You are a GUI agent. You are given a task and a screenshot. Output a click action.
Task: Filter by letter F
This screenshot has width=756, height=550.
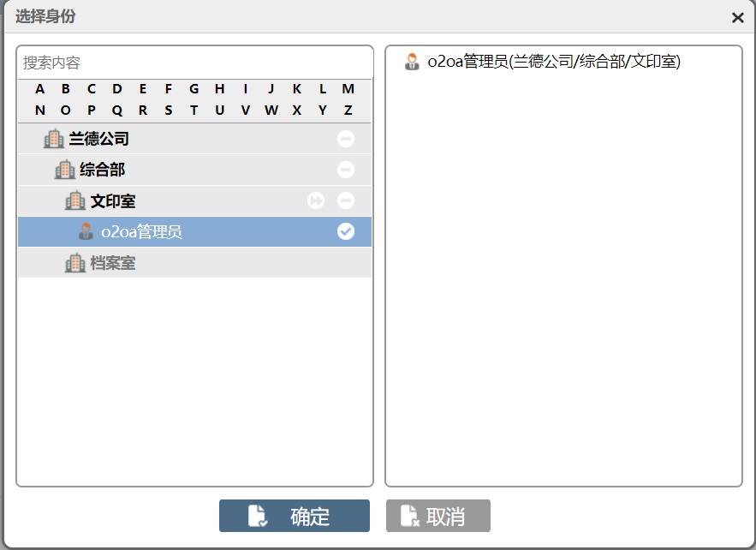coord(169,89)
